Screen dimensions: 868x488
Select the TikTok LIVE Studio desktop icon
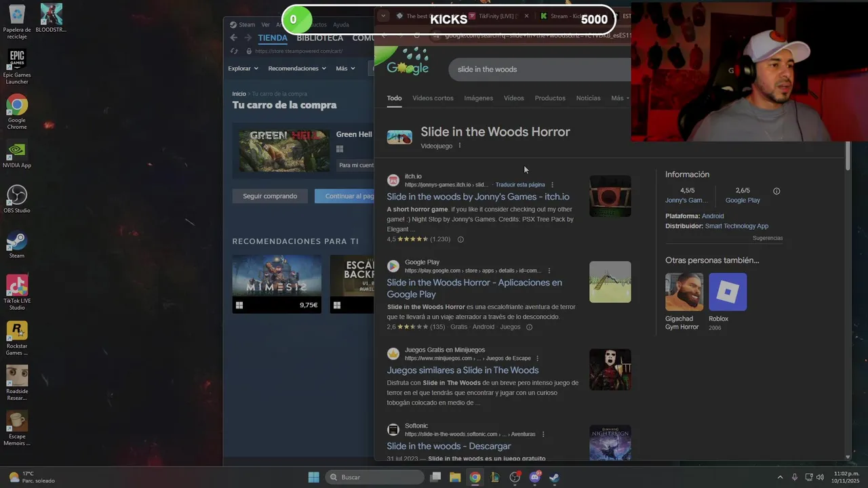coord(17,293)
